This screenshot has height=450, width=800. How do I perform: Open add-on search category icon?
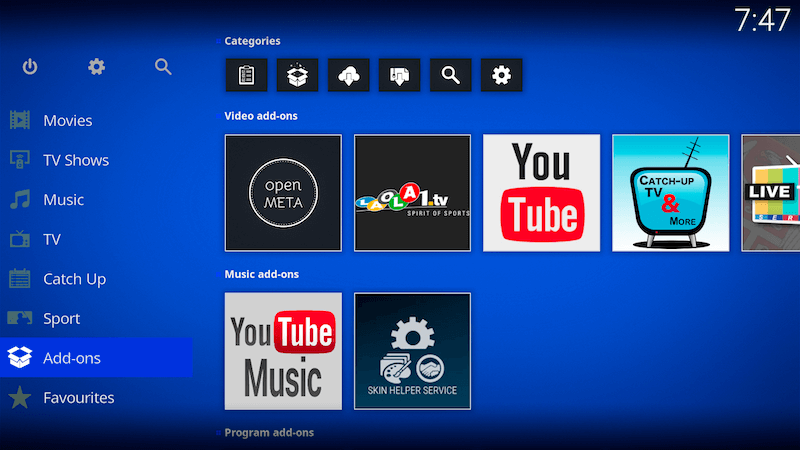451,75
